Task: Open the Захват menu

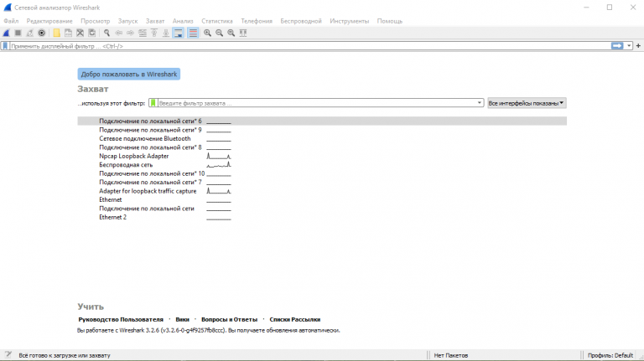Action: [x=155, y=21]
